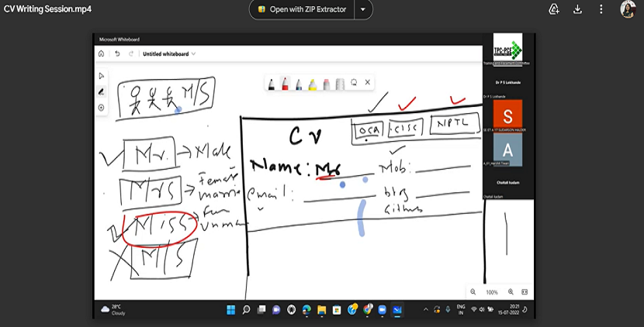Select the lasso selection tool
The height and width of the screenshot is (327, 644).
tap(354, 82)
